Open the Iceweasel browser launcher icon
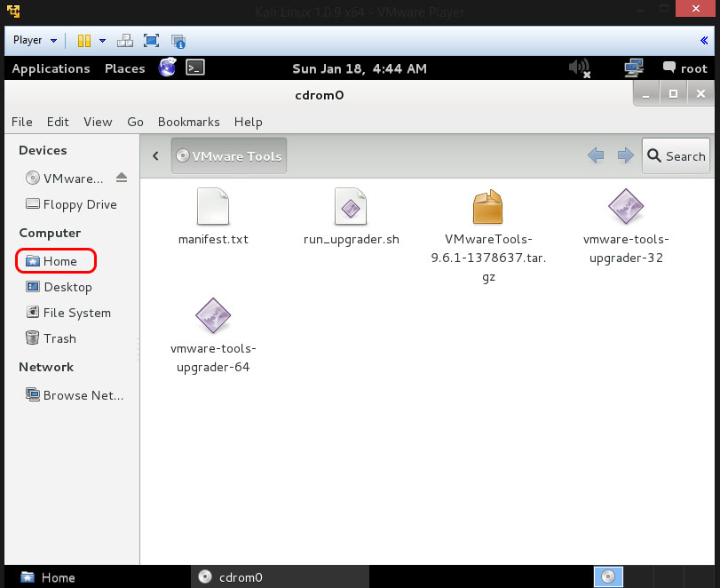 pyautogui.click(x=167, y=68)
